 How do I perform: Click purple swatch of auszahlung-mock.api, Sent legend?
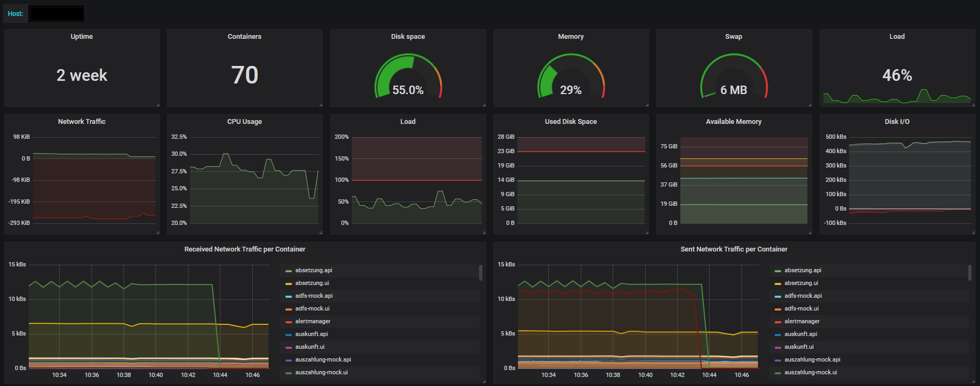pos(778,360)
